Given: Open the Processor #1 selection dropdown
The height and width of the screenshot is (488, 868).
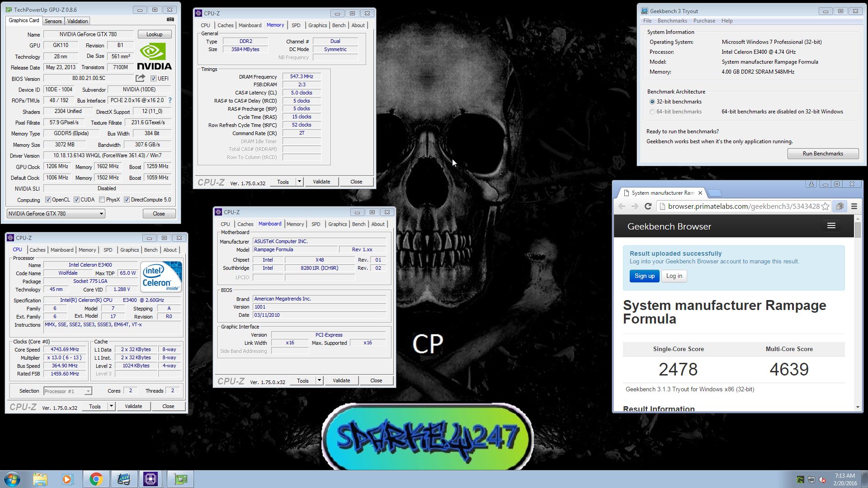Looking at the screenshot, I should tap(67, 391).
